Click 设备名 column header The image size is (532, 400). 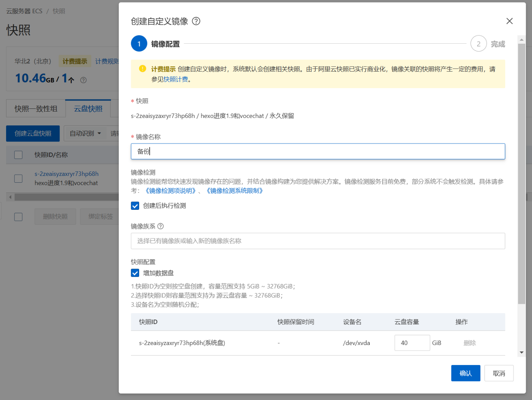[352, 322]
